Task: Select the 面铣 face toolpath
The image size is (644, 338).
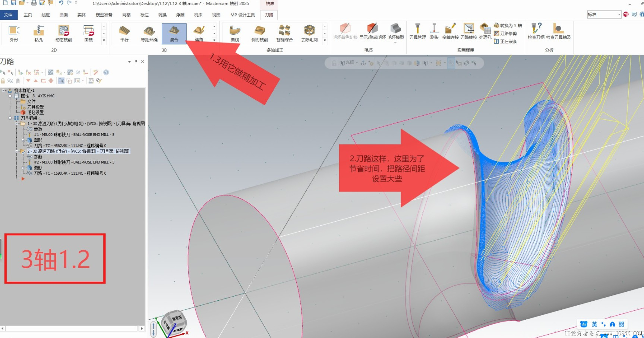Action: click(89, 34)
